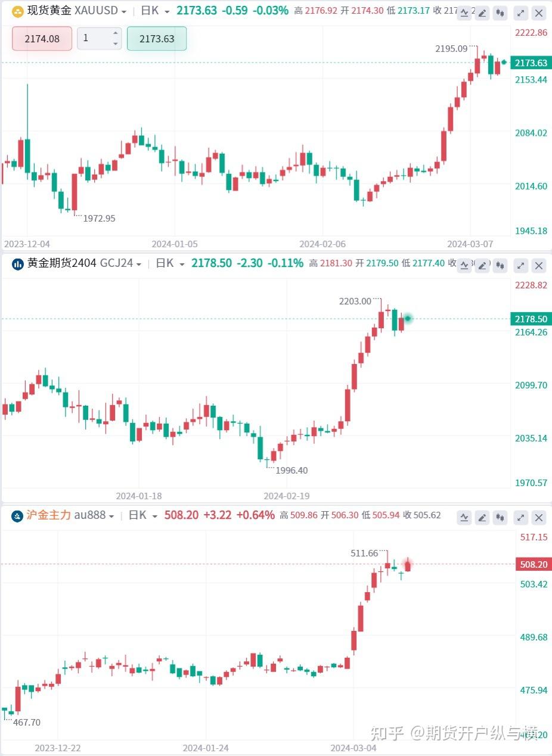552x756 pixels.
Task: Open the annotation pencil tool on au888 chart
Action: click(482, 518)
